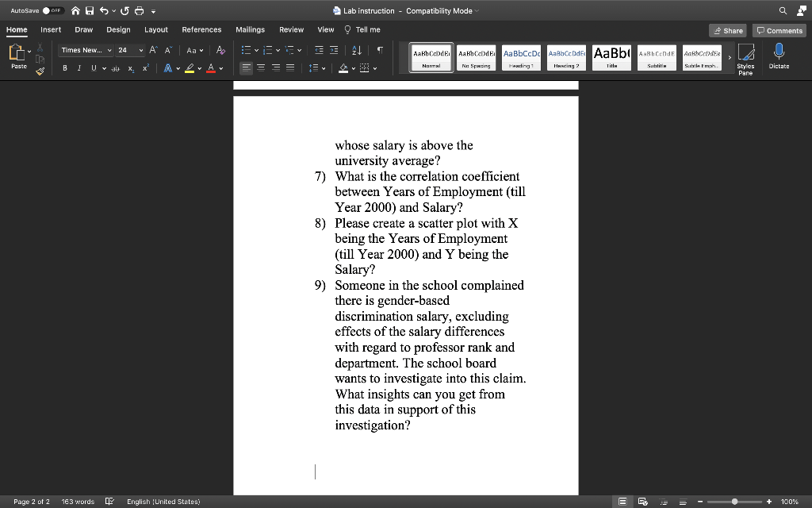Open the Quick Access Toolbar customize arrow
Screen dimensions: 812x508
click(x=153, y=11)
